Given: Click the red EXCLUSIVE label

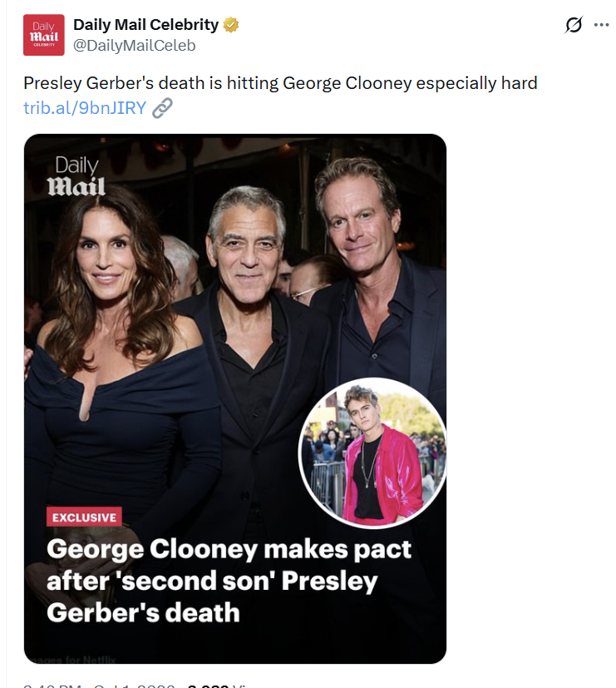Looking at the screenshot, I should [x=84, y=517].
